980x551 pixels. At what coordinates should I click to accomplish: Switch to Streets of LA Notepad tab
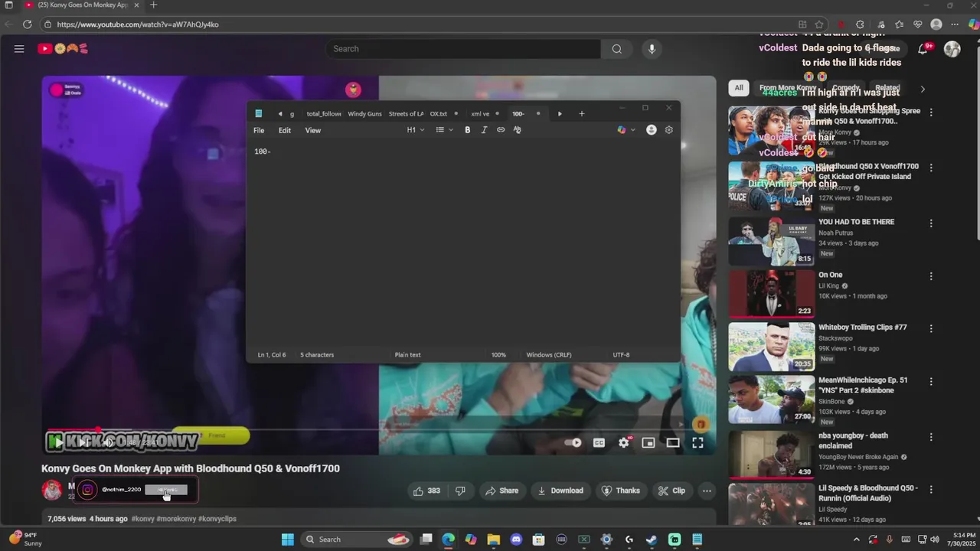tap(406, 114)
